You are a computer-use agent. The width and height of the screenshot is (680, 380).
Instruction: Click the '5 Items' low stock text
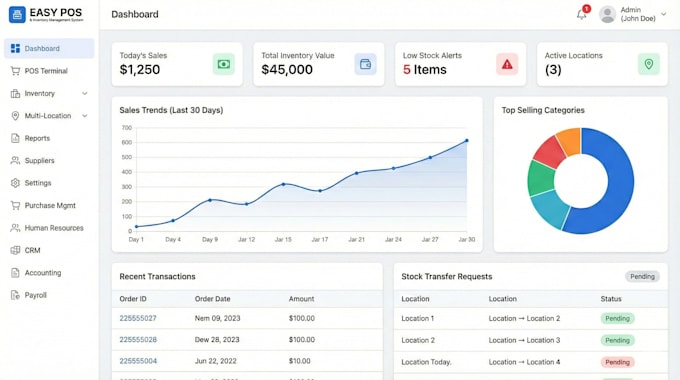pos(425,69)
